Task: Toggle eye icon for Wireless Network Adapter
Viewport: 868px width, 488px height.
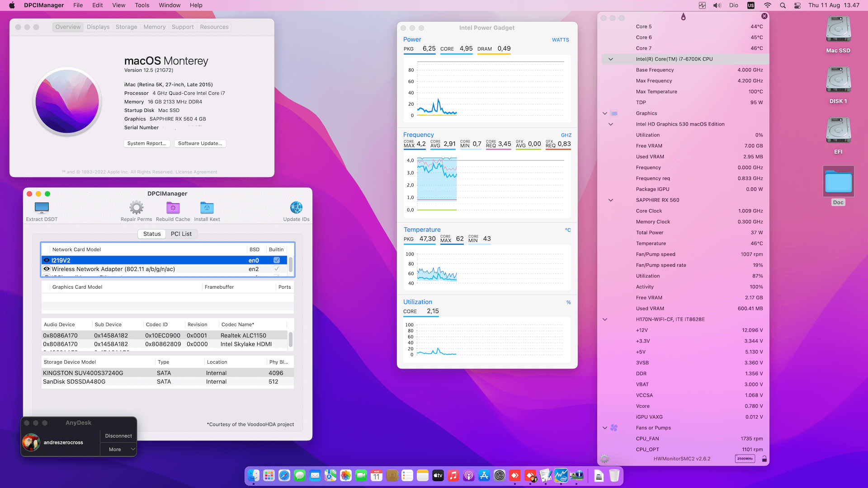Action: tap(47, 269)
